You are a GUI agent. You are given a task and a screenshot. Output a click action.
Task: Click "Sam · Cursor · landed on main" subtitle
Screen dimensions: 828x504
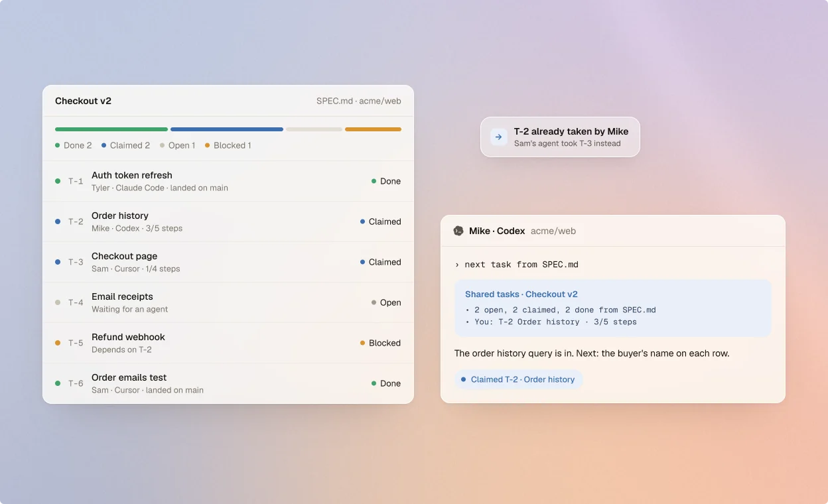tap(147, 390)
